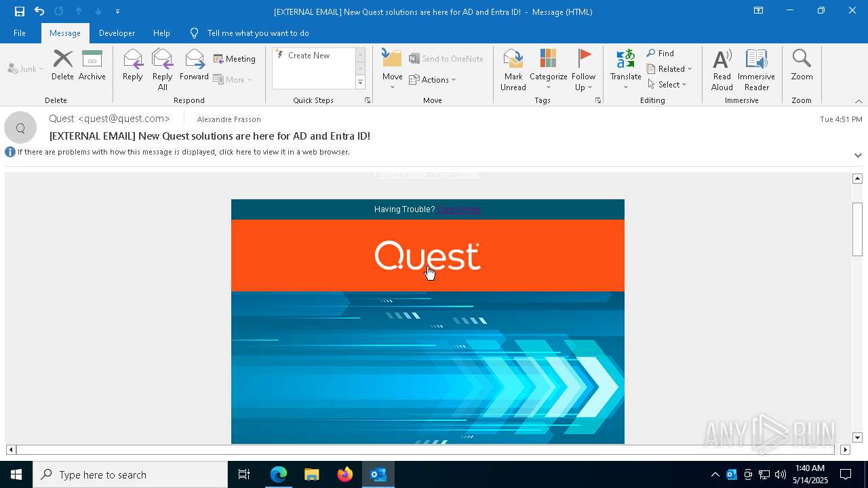Screen dimensions: 868x488
Task: Expand the Quick Steps gallery
Action: tap(360, 83)
